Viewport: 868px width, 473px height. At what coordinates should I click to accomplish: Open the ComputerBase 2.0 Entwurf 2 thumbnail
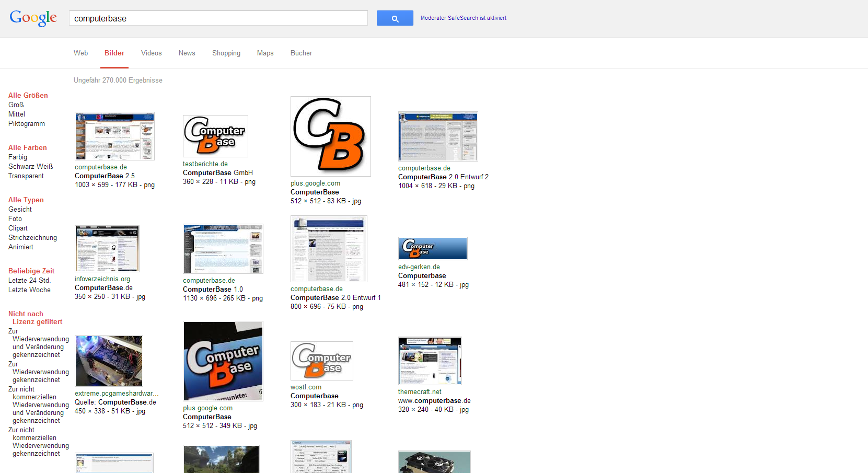[438, 136]
